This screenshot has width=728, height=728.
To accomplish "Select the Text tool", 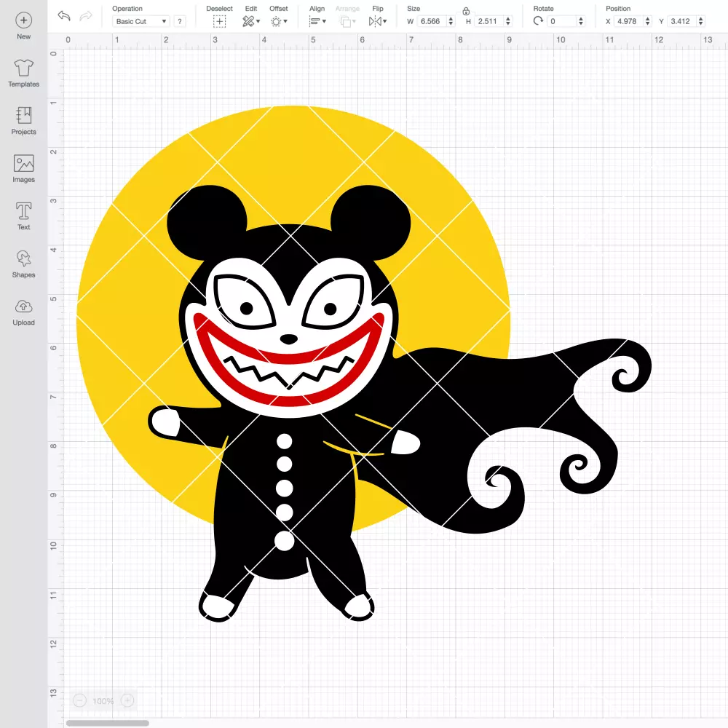I will coord(24,216).
